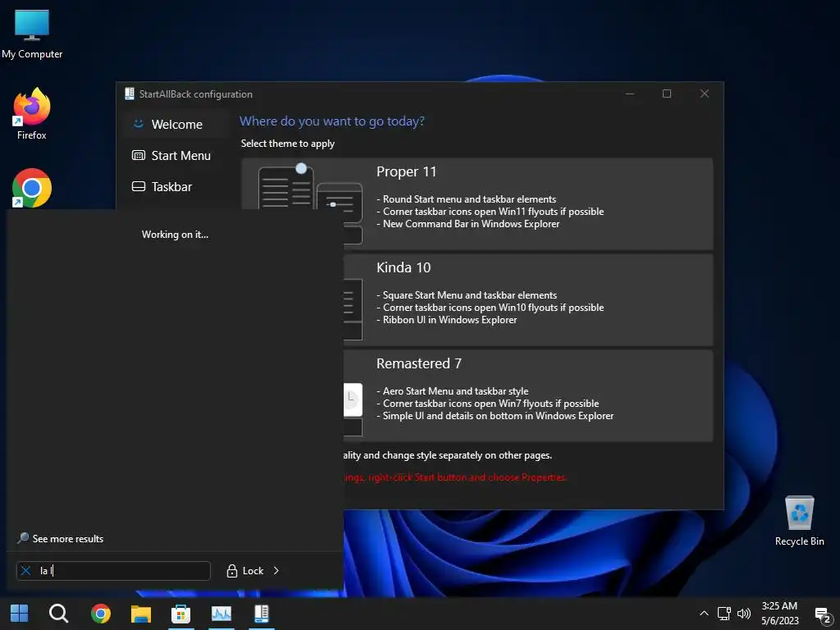Screen dimensions: 840x630
Task: Click the magnifier icon beside See more results
Action: point(23,538)
